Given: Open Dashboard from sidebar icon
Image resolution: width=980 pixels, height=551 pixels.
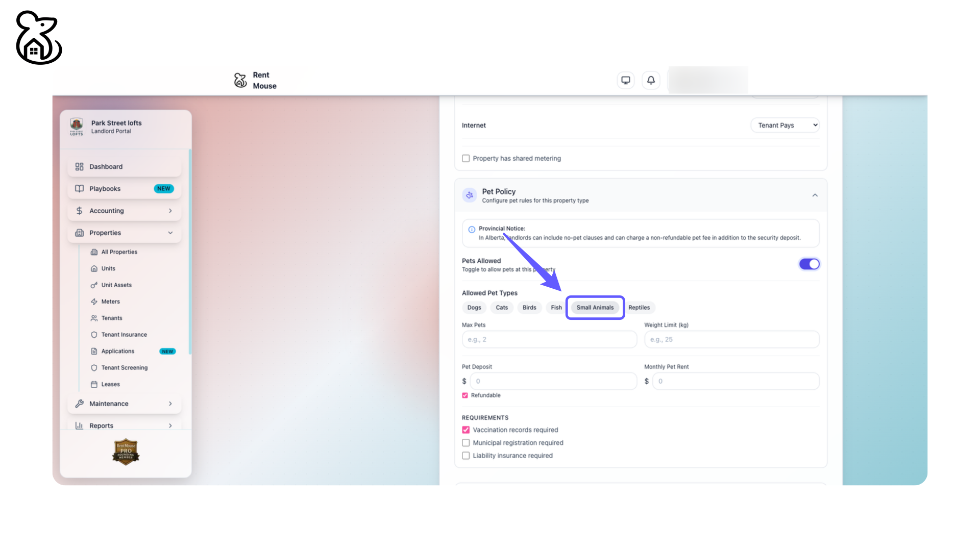Looking at the screenshot, I should pos(79,167).
